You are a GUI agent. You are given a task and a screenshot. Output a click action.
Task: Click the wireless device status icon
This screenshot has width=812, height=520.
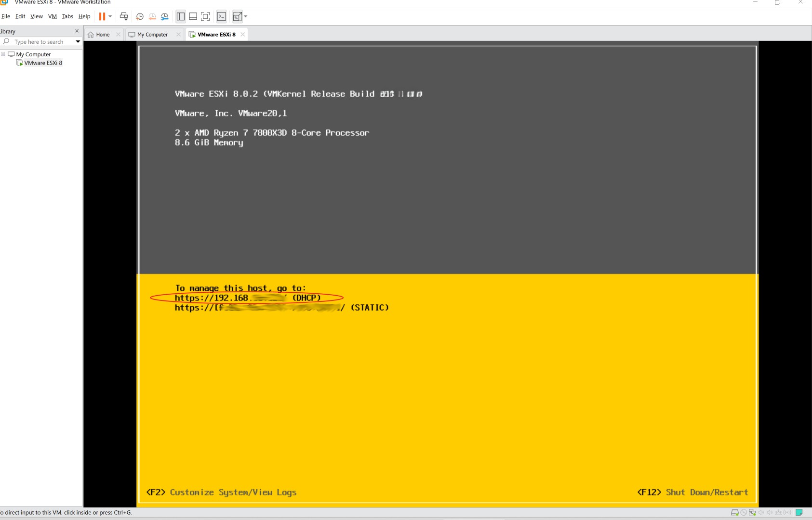[x=787, y=512]
